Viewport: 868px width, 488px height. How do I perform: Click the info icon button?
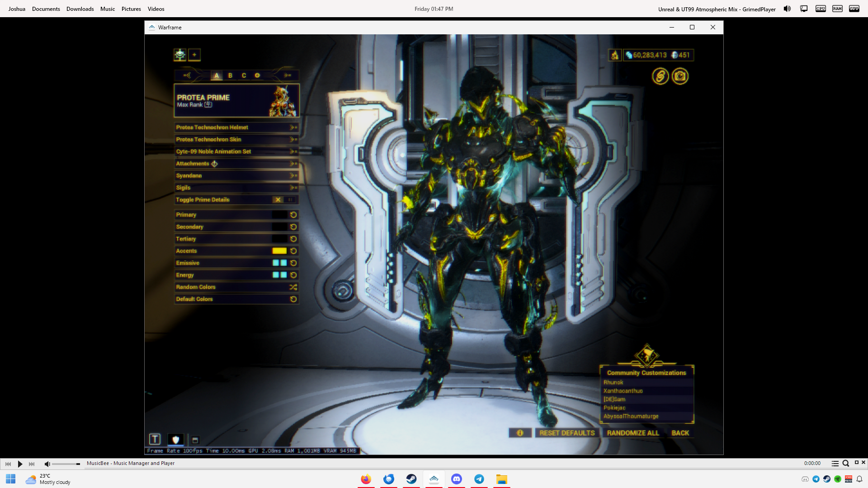pos(520,433)
